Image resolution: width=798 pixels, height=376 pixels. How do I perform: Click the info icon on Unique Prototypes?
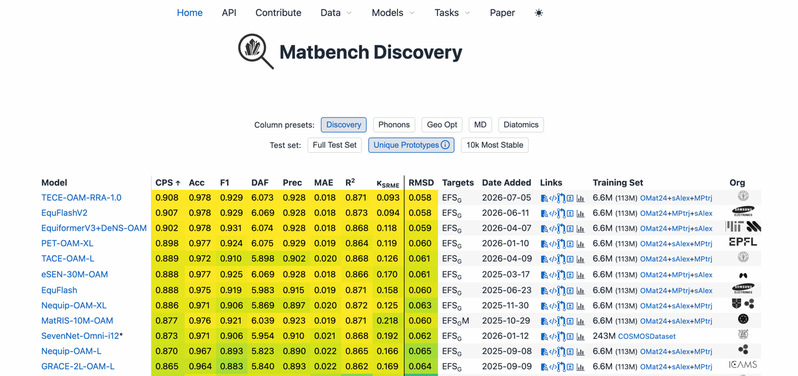click(x=445, y=145)
